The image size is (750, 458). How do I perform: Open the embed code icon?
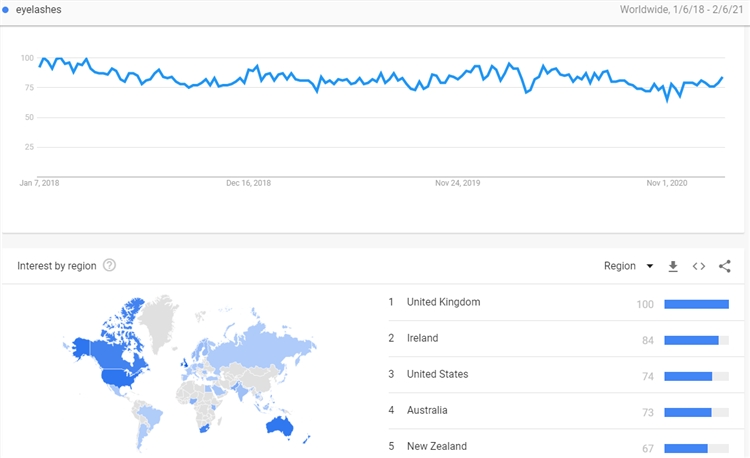point(699,266)
